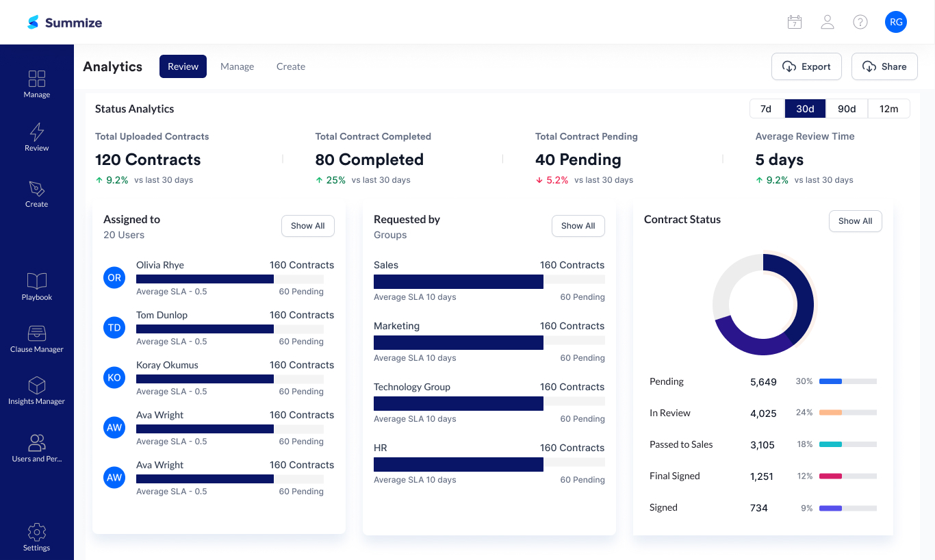Click the "80 Completed" value
This screenshot has height=560, width=935.
click(x=370, y=160)
